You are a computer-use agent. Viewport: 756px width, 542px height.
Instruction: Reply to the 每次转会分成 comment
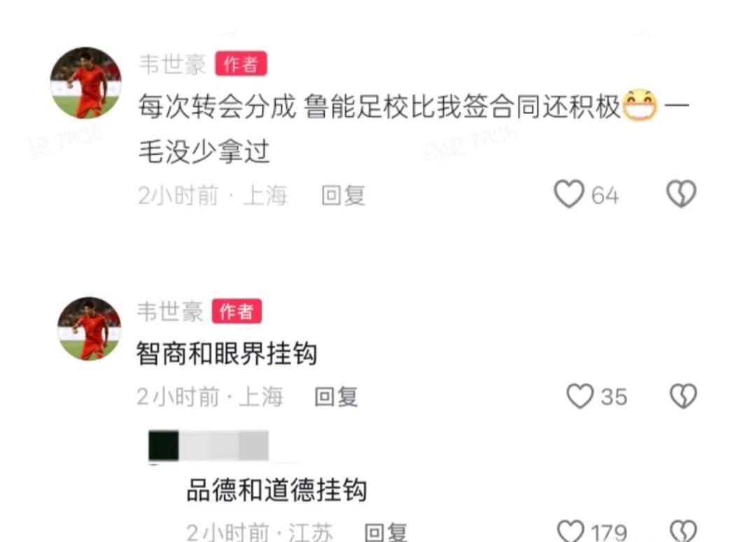click(x=343, y=195)
